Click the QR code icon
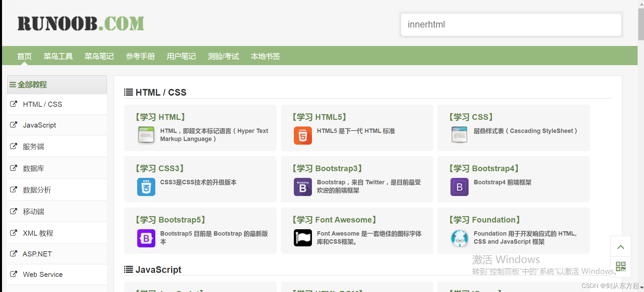 tap(621, 266)
